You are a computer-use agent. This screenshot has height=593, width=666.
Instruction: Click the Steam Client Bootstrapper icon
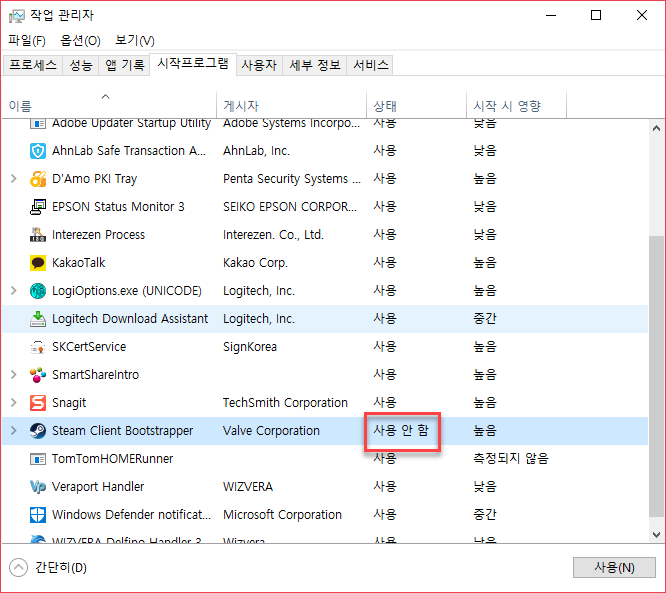click(x=38, y=431)
